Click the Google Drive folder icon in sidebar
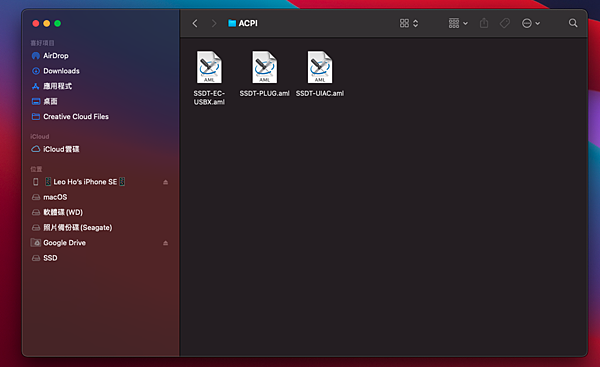This screenshot has height=367, width=600. pos(36,243)
